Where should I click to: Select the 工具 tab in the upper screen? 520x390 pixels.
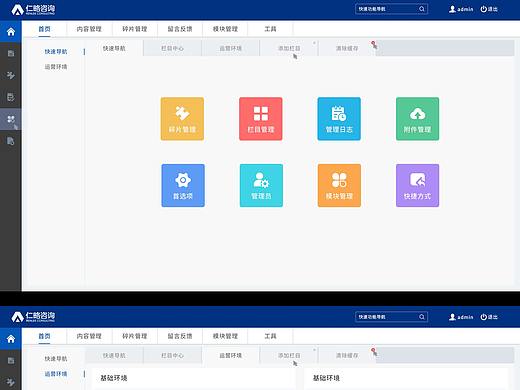(270, 29)
